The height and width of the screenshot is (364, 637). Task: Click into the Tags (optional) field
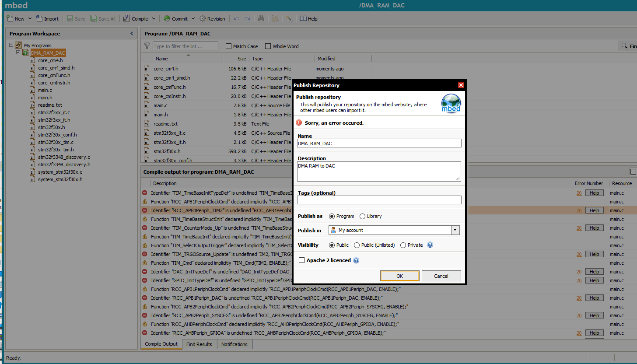click(x=379, y=200)
